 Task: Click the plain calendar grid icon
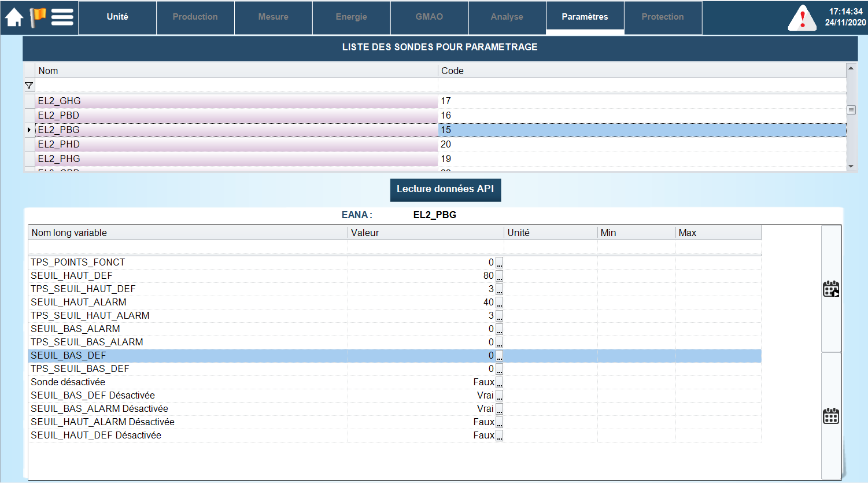pyautogui.click(x=831, y=416)
